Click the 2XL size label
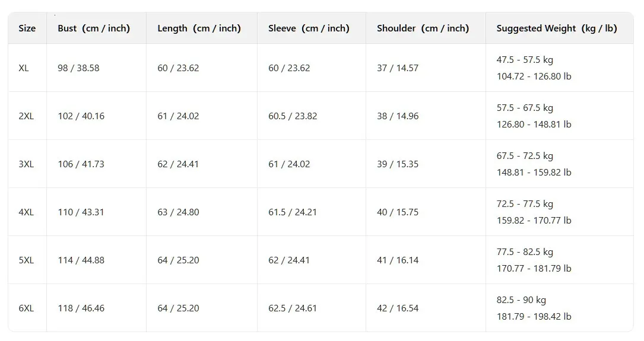Viewport: 644px width, 341px height. (x=26, y=116)
